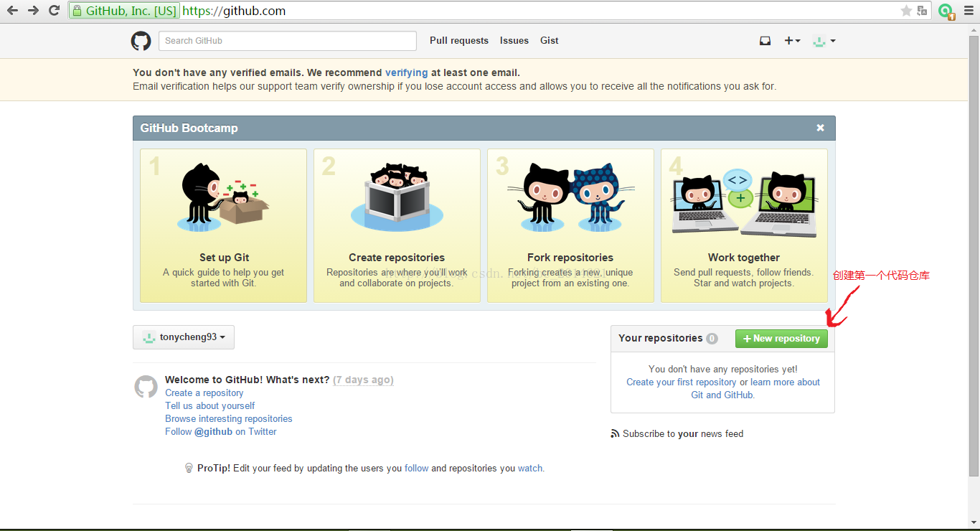This screenshot has height=531, width=980.
Task: Open the Create repositories illustration
Action: [397, 197]
